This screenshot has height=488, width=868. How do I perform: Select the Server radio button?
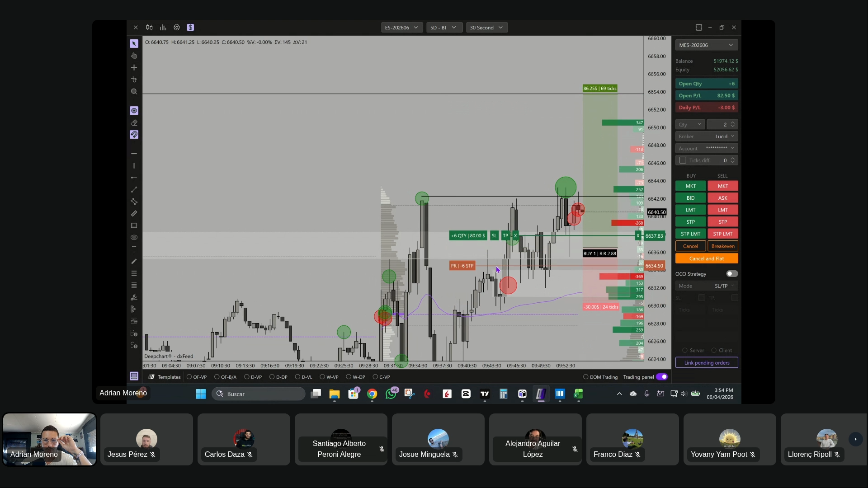tap(685, 350)
